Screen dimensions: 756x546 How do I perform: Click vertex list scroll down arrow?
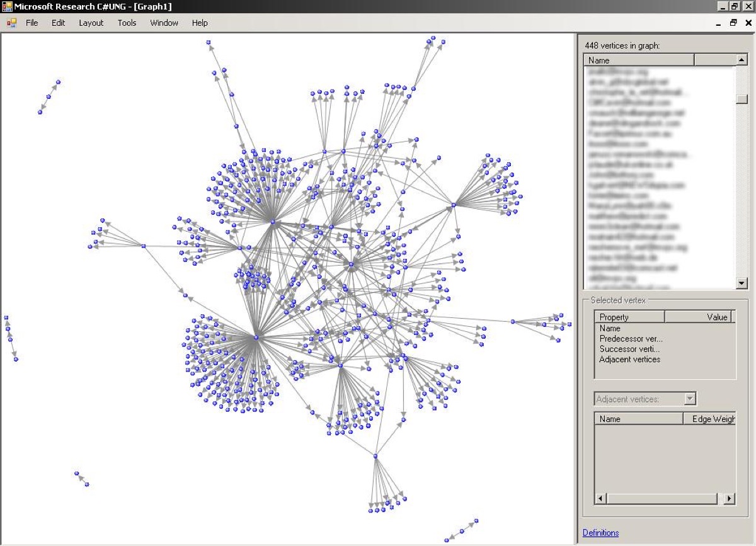coord(742,283)
